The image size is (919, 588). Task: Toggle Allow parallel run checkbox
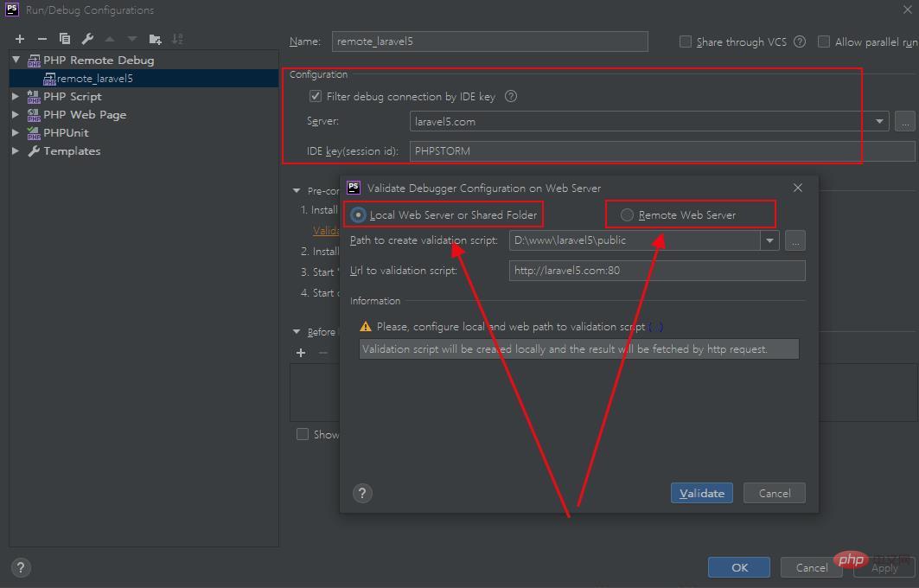(x=823, y=42)
